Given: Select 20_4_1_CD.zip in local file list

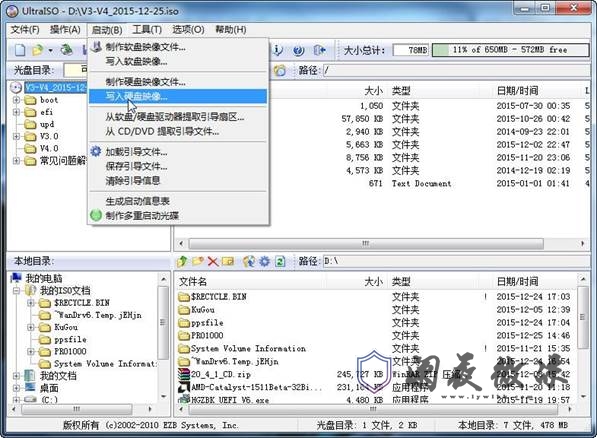Looking at the screenshot, I should pyautogui.click(x=221, y=374).
